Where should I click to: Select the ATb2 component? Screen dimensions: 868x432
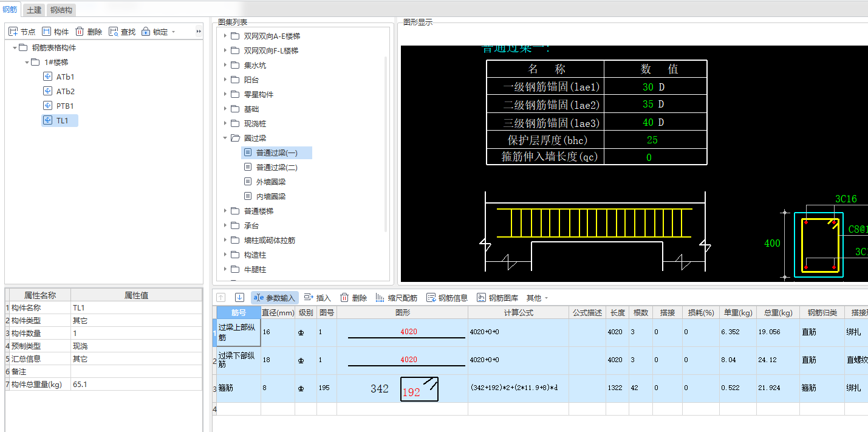click(x=65, y=92)
